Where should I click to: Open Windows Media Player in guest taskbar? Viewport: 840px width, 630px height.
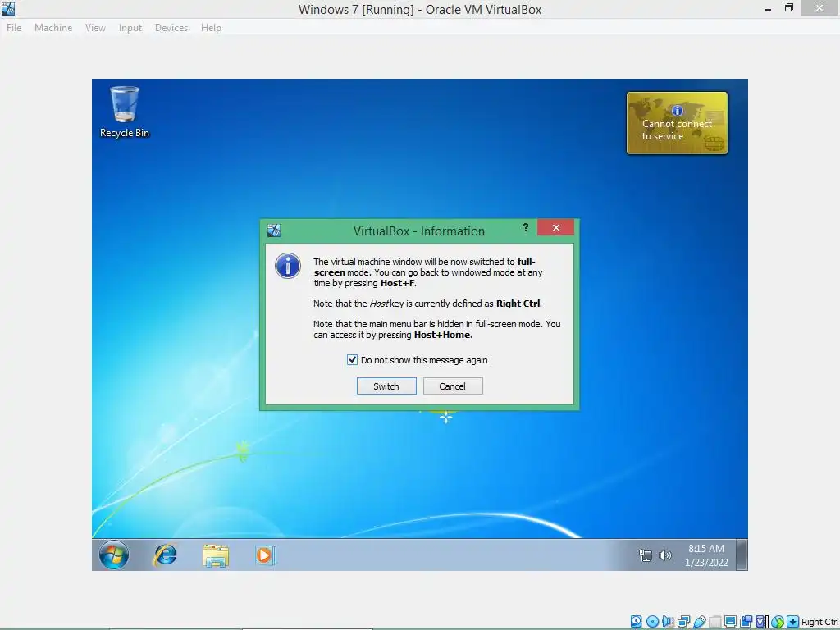coord(265,555)
